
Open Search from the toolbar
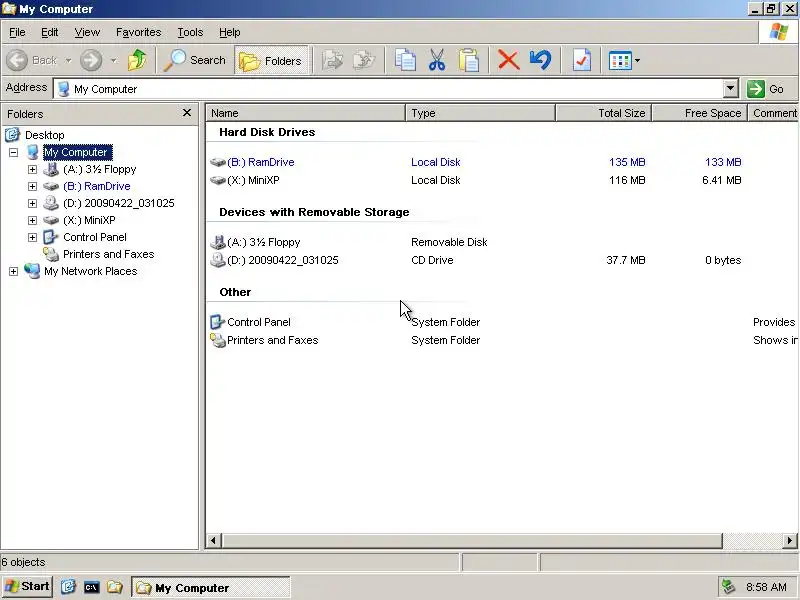click(194, 60)
